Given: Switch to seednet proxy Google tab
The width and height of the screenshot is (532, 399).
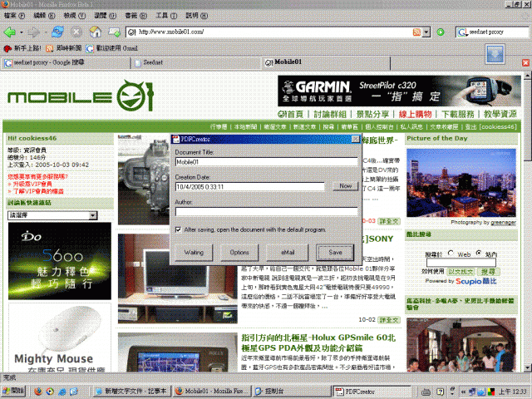Looking at the screenshot, I should [x=66, y=63].
